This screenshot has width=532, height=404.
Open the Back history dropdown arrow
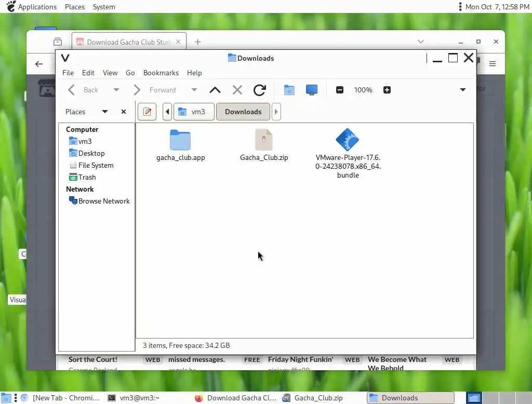click(116, 90)
